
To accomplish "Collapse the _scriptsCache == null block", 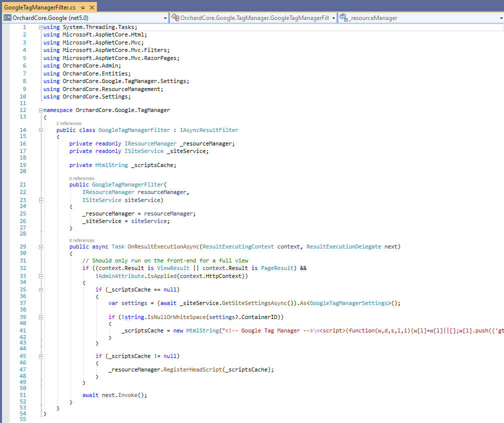I will point(41,290).
